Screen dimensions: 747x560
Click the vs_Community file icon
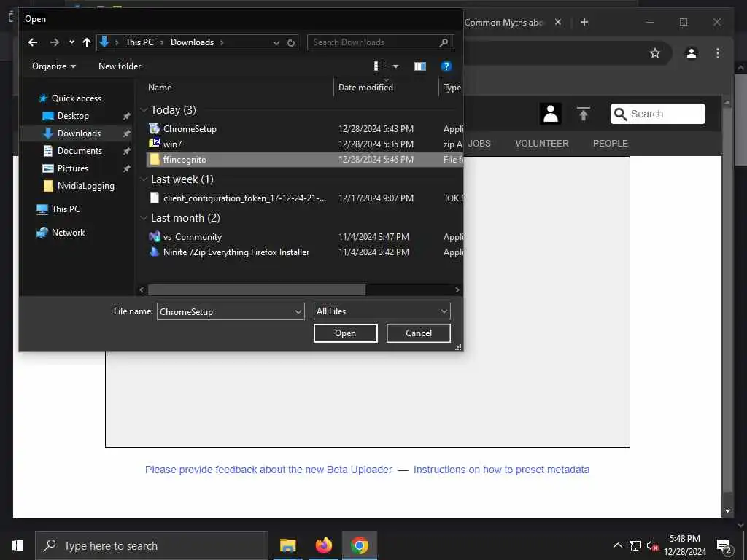155,237
